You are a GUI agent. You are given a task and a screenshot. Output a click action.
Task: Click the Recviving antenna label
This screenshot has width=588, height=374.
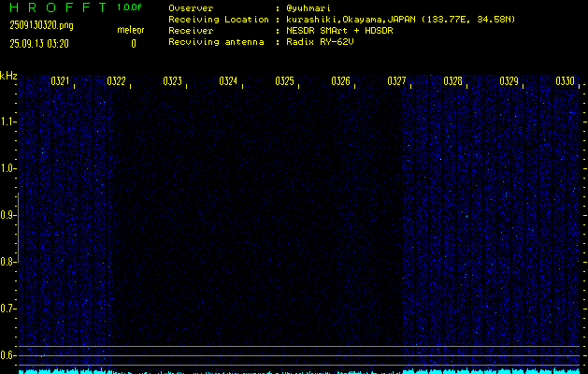coord(216,42)
